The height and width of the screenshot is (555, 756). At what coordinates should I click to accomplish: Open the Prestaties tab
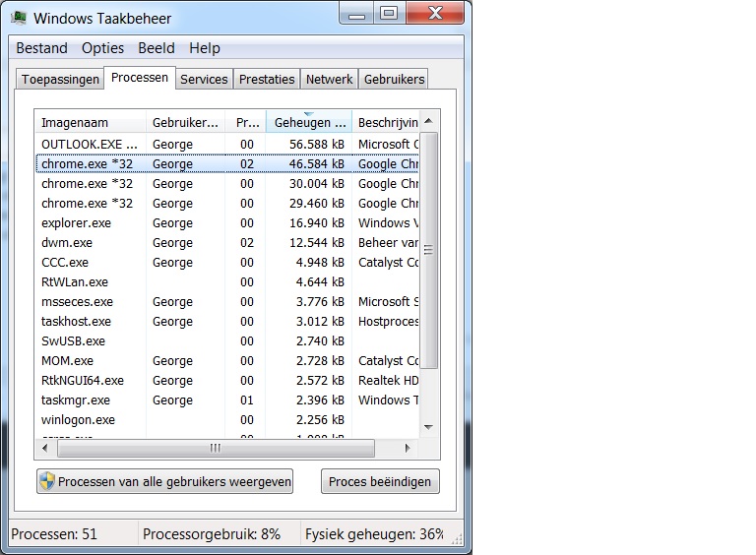coord(267,79)
